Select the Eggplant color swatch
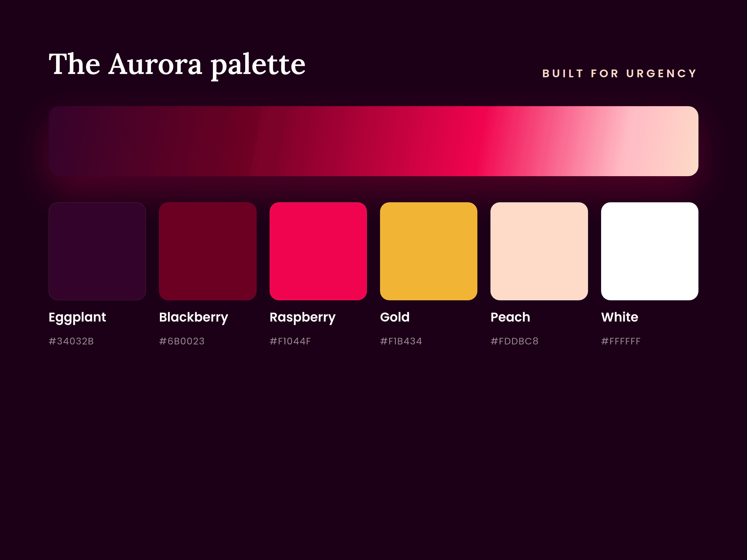The width and height of the screenshot is (747, 560). [97, 251]
